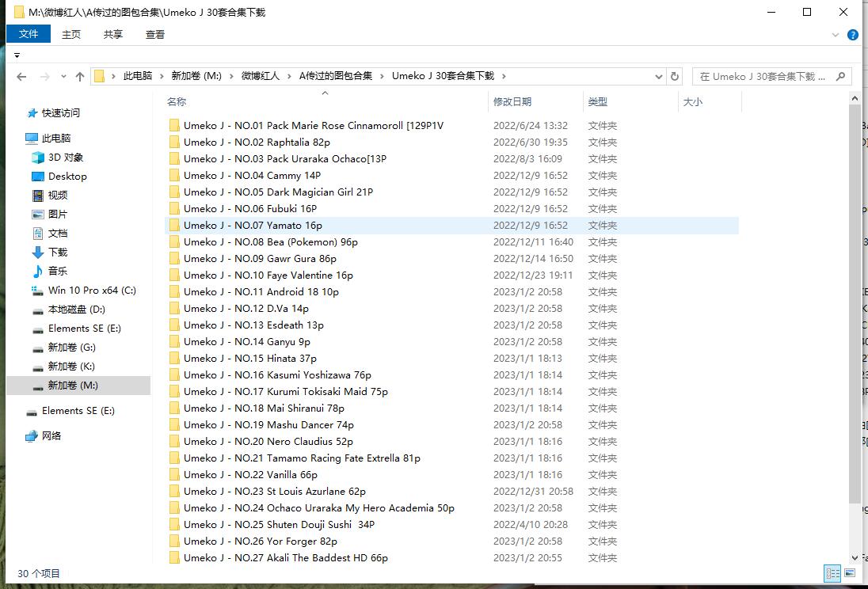The width and height of the screenshot is (868, 589).
Task: Click the 微博红人 breadcrumb
Action: 261,76
